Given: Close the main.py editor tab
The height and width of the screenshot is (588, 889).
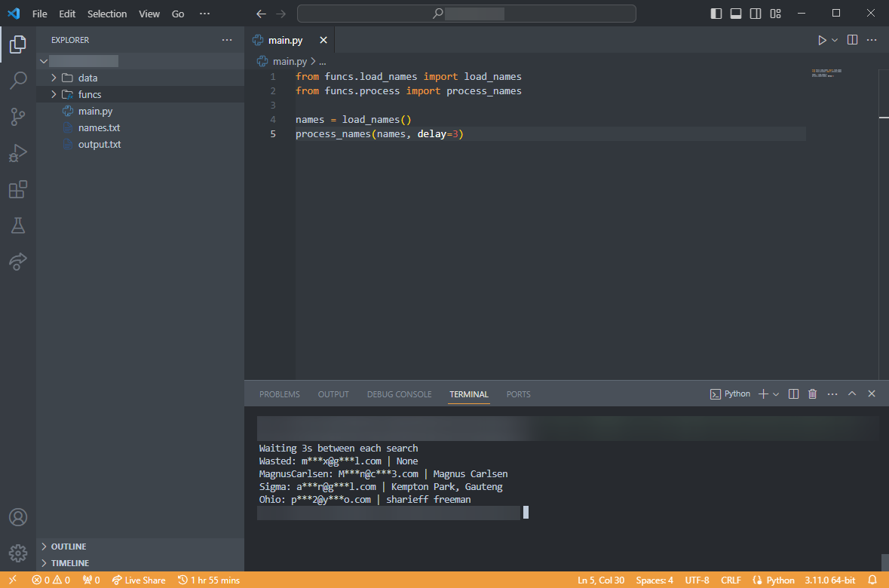Looking at the screenshot, I should click(x=323, y=40).
